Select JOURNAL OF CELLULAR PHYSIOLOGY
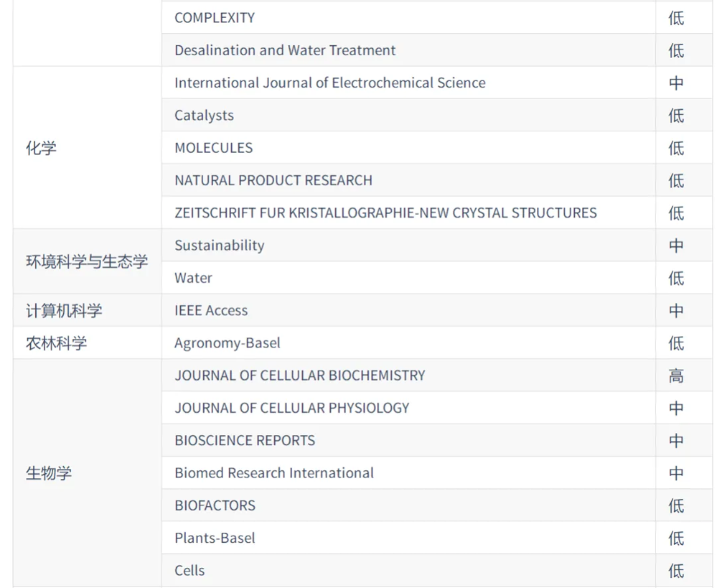 point(291,408)
